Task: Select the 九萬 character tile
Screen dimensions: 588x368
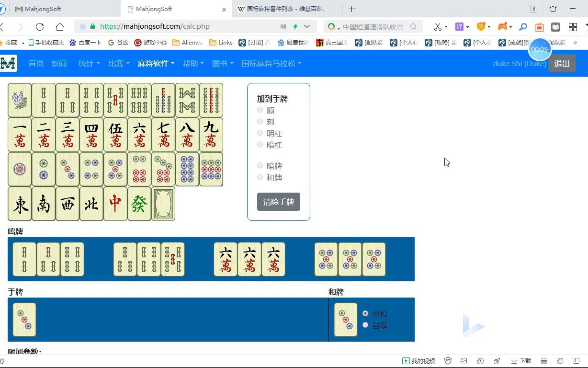Action: (x=211, y=135)
